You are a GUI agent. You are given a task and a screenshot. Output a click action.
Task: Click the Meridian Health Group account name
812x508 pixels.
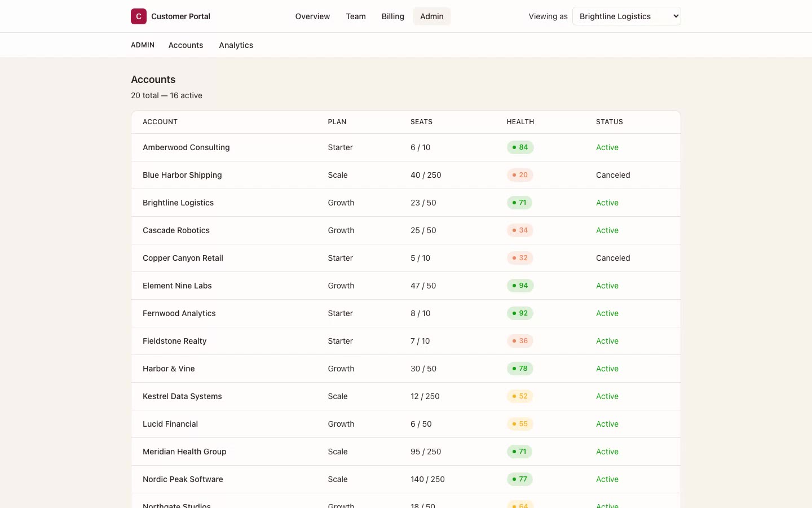pyautogui.click(x=184, y=452)
